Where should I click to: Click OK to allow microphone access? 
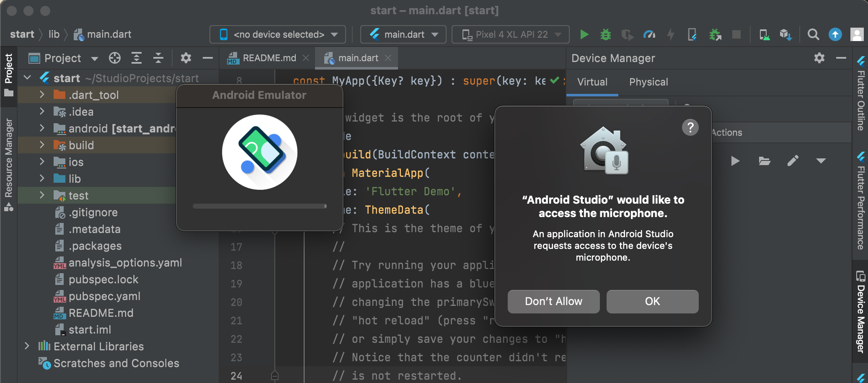(653, 302)
